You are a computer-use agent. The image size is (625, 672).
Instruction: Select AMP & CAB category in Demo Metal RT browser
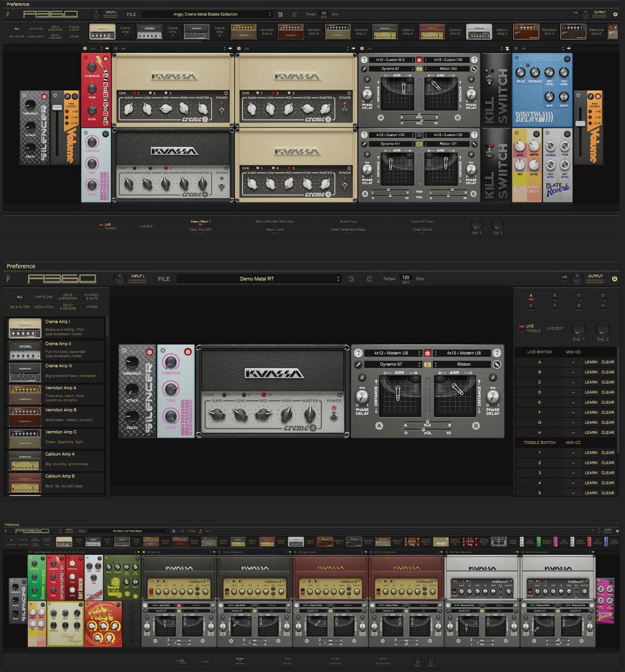tap(44, 297)
